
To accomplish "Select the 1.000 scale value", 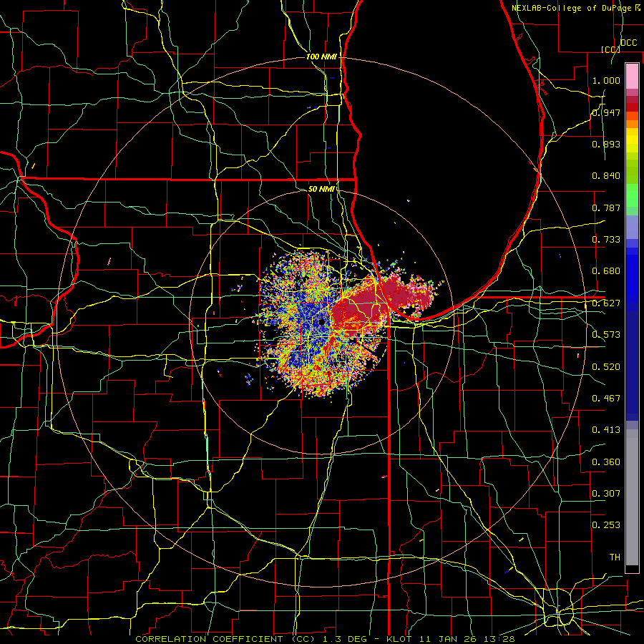I will pos(606,80).
